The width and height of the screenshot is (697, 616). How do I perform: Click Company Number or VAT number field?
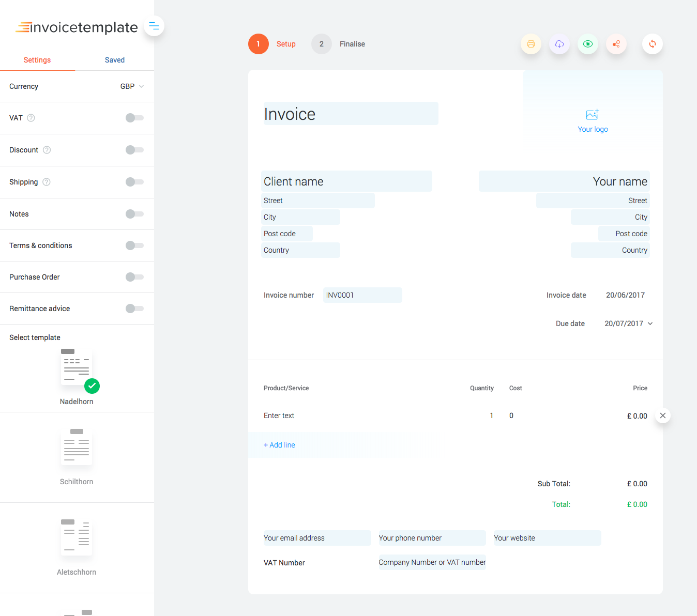pyautogui.click(x=432, y=562)
